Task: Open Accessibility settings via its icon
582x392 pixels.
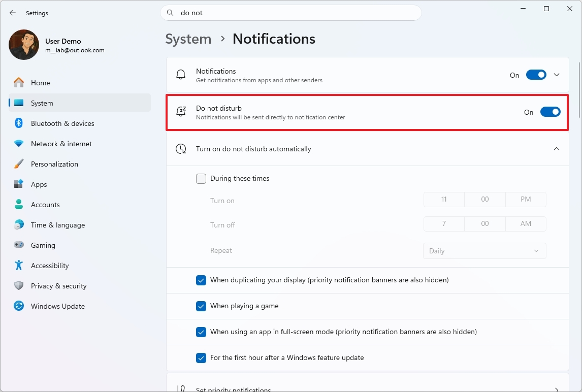Action: [18, 266]
